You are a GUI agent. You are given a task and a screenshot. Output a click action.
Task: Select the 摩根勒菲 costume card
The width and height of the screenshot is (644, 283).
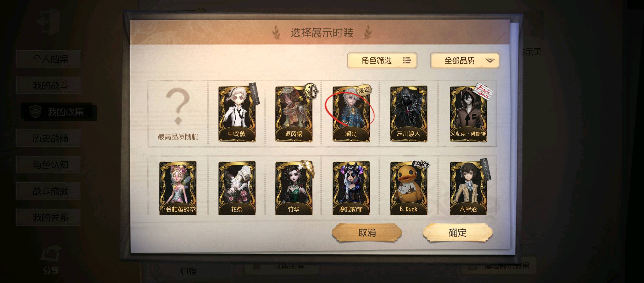click(351, 188)
